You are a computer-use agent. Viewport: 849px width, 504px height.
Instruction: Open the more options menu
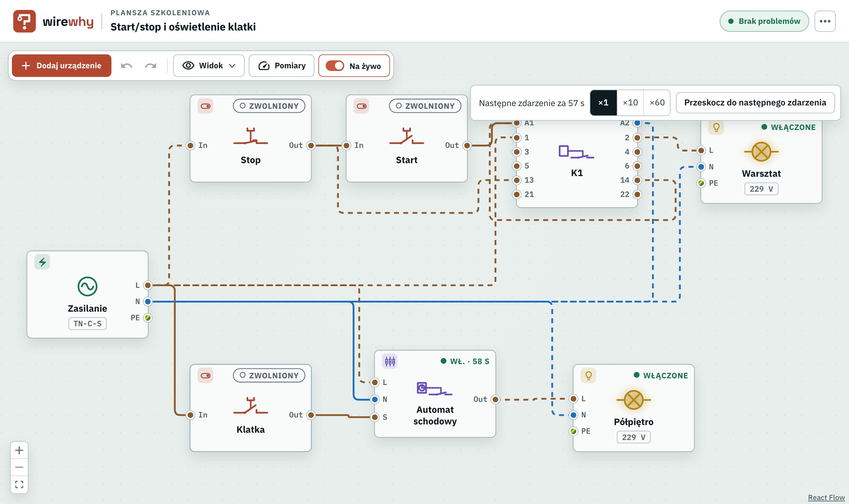pyautogui.click(x=825, y=21)
